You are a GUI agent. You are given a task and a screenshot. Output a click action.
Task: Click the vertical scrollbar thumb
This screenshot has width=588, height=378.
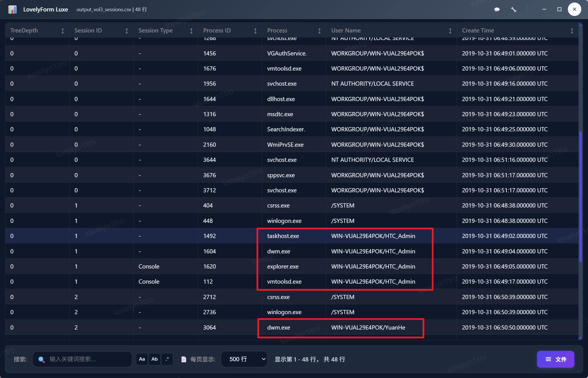click(580, 196)
